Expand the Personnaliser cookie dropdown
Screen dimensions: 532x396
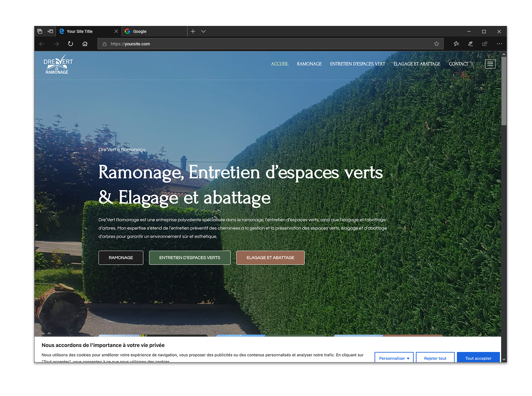[394, 358]
